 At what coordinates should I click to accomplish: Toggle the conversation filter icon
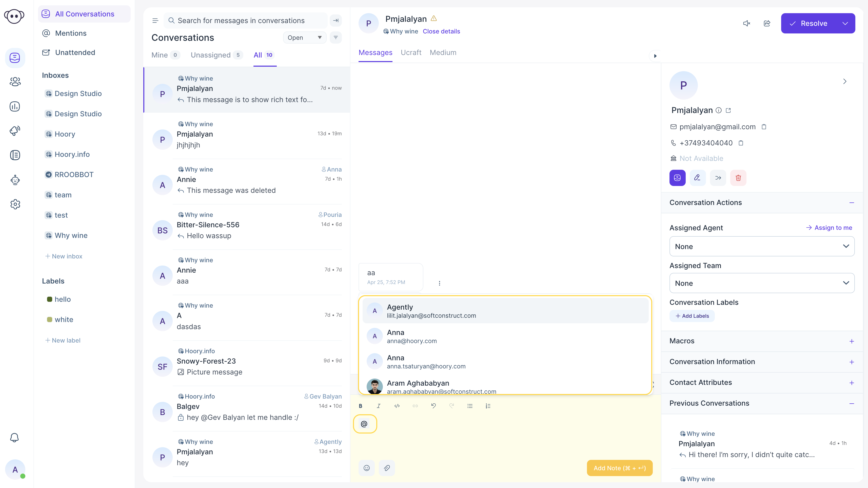coord(336,37)
